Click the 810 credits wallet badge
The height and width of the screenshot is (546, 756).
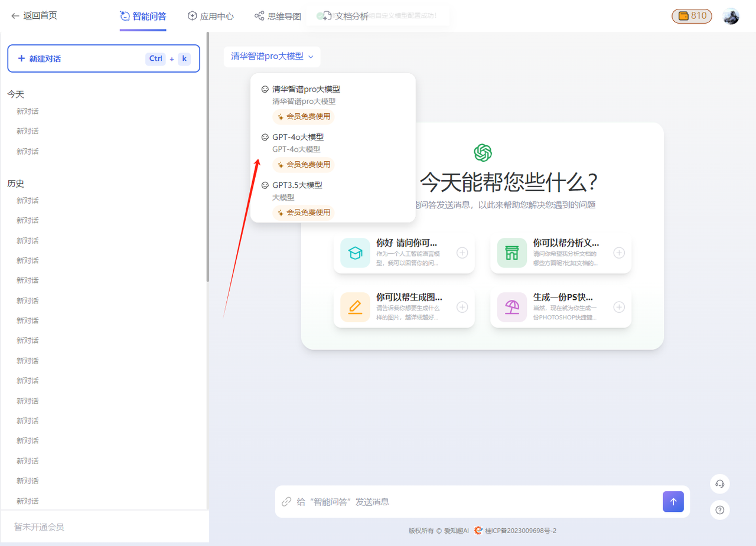click(692, 16)
